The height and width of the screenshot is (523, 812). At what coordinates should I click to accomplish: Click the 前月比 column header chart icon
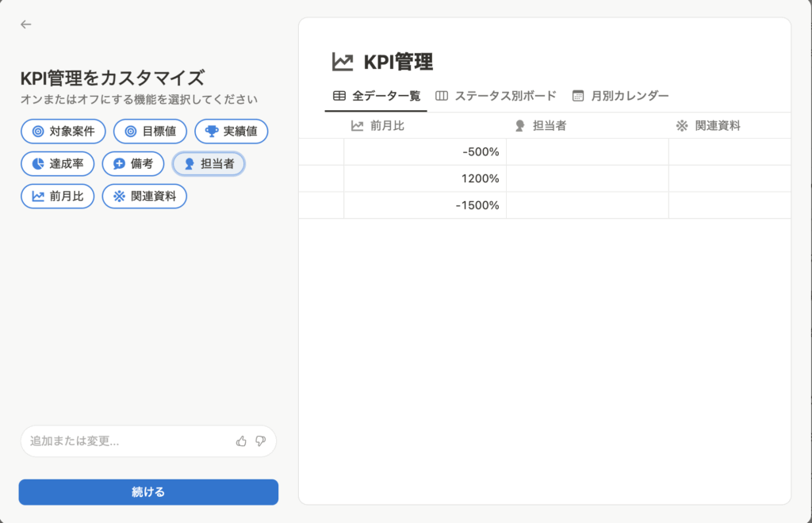point(357,126)
